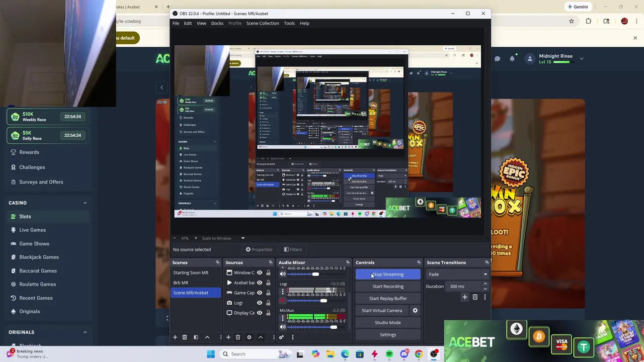Image resolution: width=644 pixels, height=362 pixels.
Task: Open the Docks menu in OBS
Action: (217, 23)
